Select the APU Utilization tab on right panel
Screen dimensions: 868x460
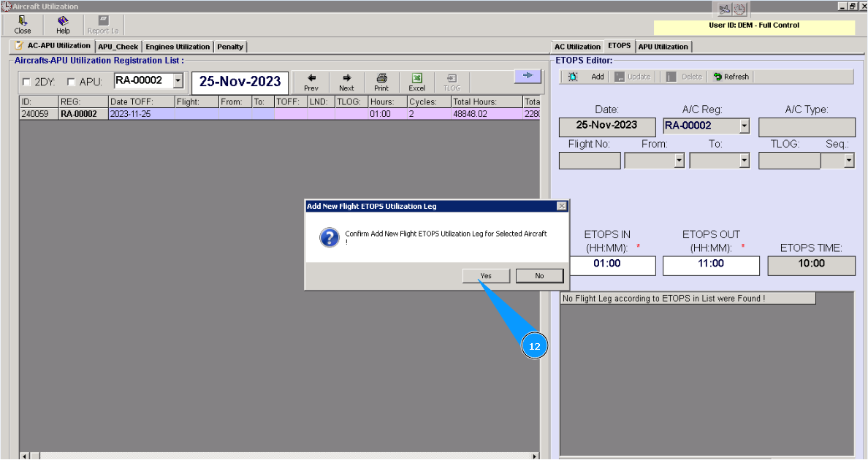click(663, 47)
